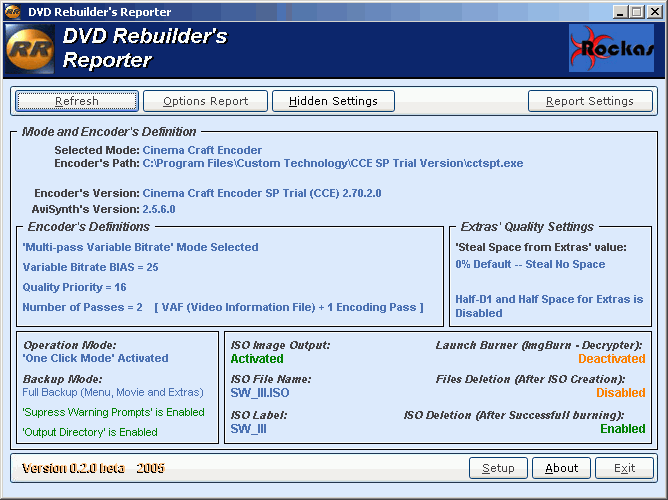Show Hidden Settings
Image resolution: width=668 pixels, height=500 pixels.
tap(333, 101)
